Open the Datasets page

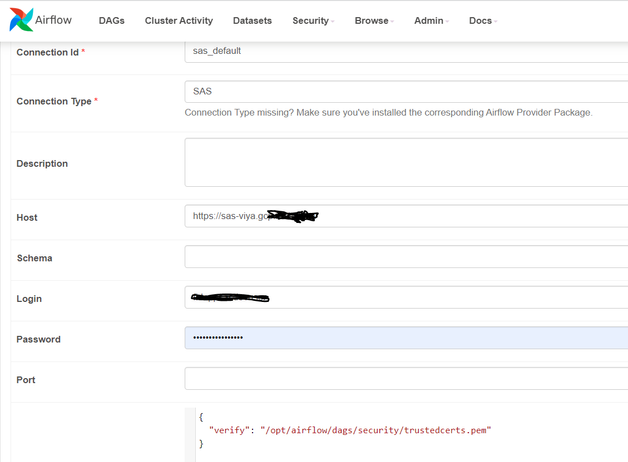click(x=252, y=21)
